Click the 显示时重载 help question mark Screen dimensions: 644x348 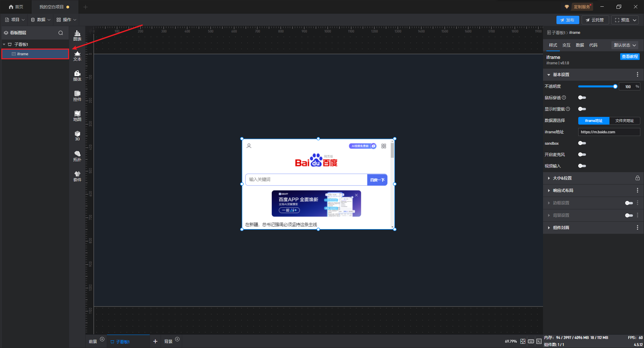click(568, 109)
